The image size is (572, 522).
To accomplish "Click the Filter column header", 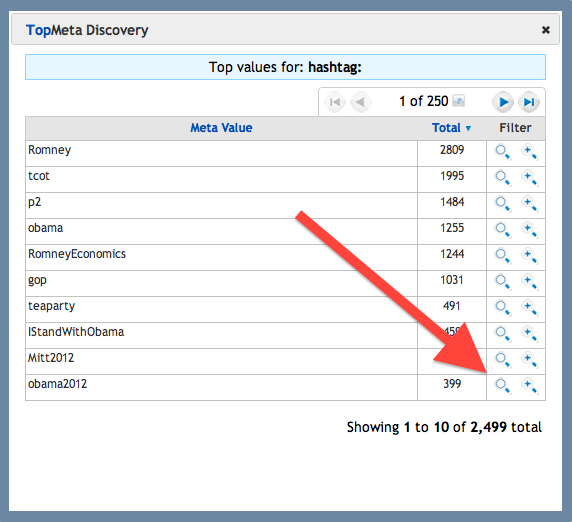I will pyautogui.click(x=515, y=128).
